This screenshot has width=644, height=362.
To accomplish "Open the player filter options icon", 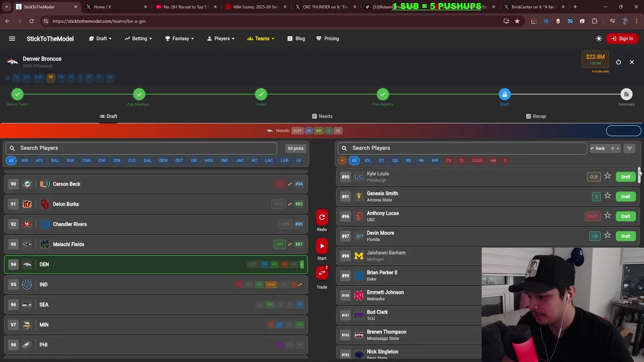I will coord(629,148).
